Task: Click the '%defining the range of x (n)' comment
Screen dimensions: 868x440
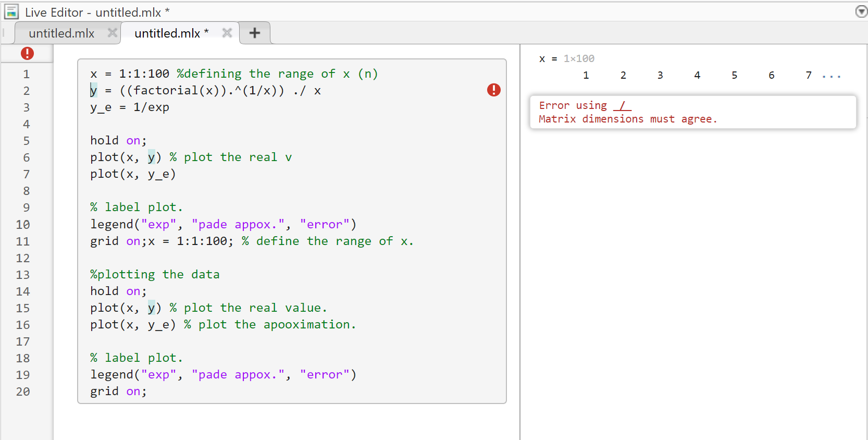Action: [277, 74]
